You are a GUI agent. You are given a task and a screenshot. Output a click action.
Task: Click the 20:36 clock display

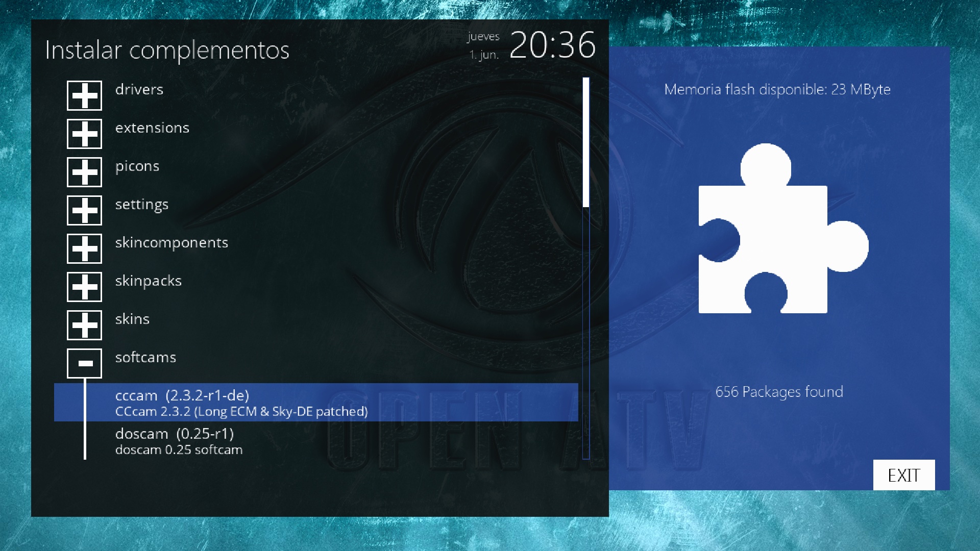point(552,45)
